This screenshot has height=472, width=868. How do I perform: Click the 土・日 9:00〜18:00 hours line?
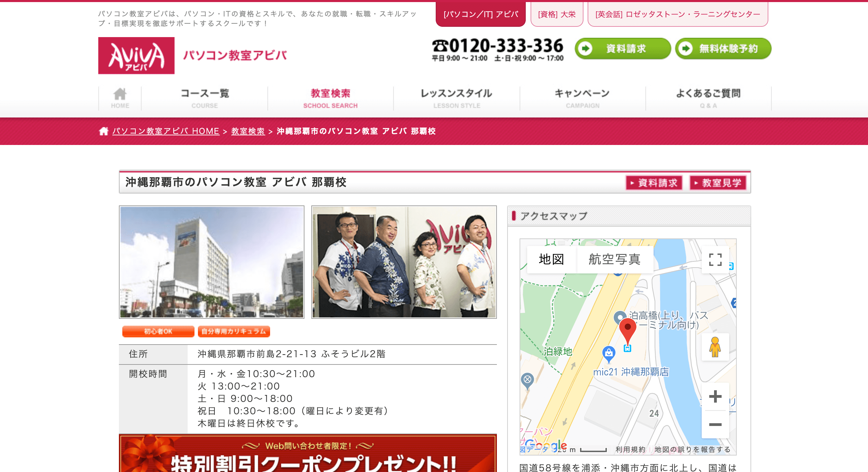click(x=245, y=398)
